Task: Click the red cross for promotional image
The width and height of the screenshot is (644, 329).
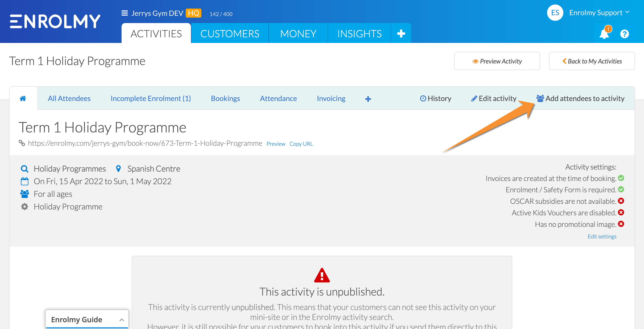Action: pyautogui.click(x=621, y=224)
